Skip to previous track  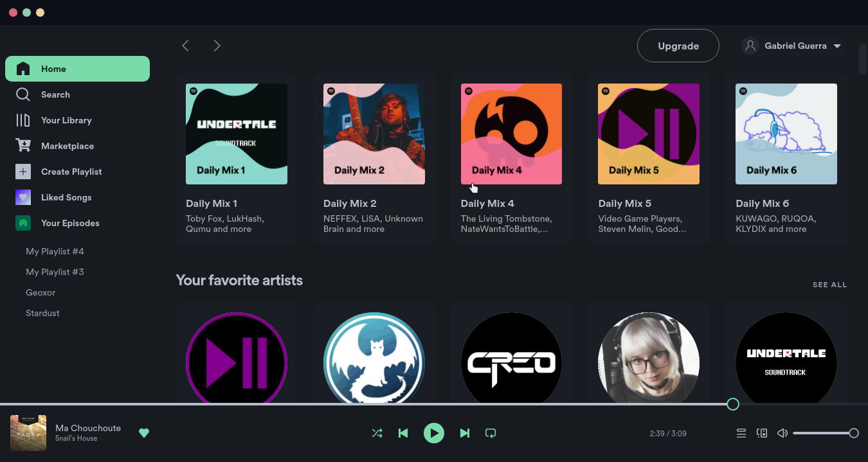[x=403, y=433]
